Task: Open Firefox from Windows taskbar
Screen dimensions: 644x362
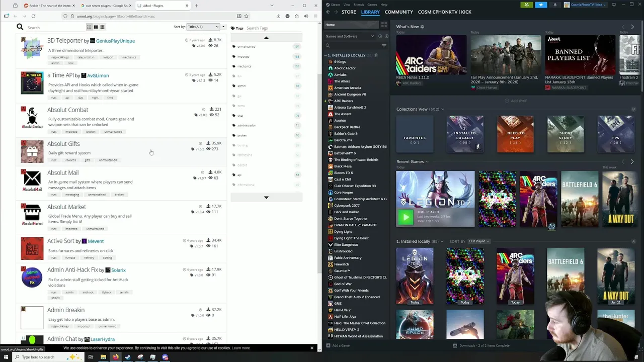Action: click(115, 357)
